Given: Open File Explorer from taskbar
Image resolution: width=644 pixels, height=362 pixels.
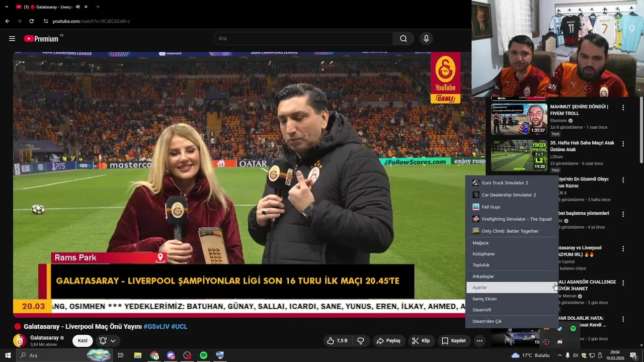Looking at the screenshot, I should (x=137, y=355).
